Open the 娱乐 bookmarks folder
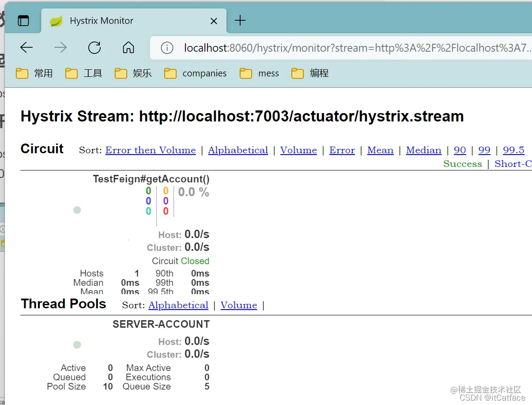This screenshot has height=405, width=532. [x=133, y=73]
